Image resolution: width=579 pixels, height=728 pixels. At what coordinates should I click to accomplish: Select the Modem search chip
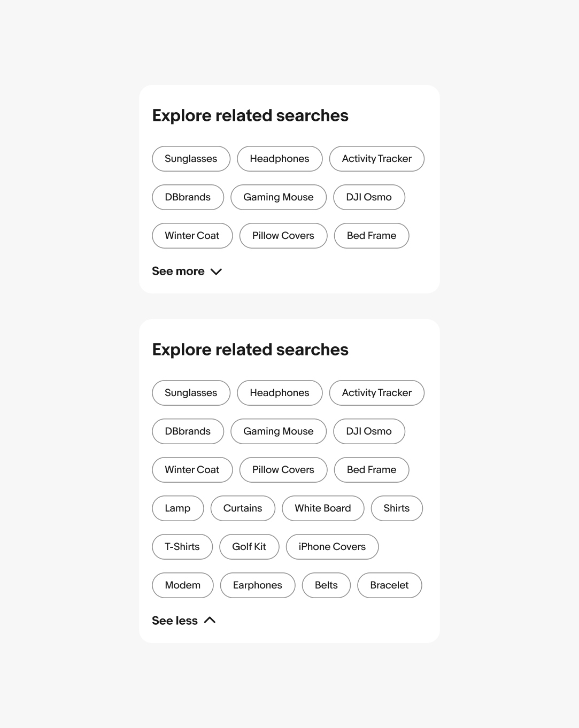[x=182, y=585]
